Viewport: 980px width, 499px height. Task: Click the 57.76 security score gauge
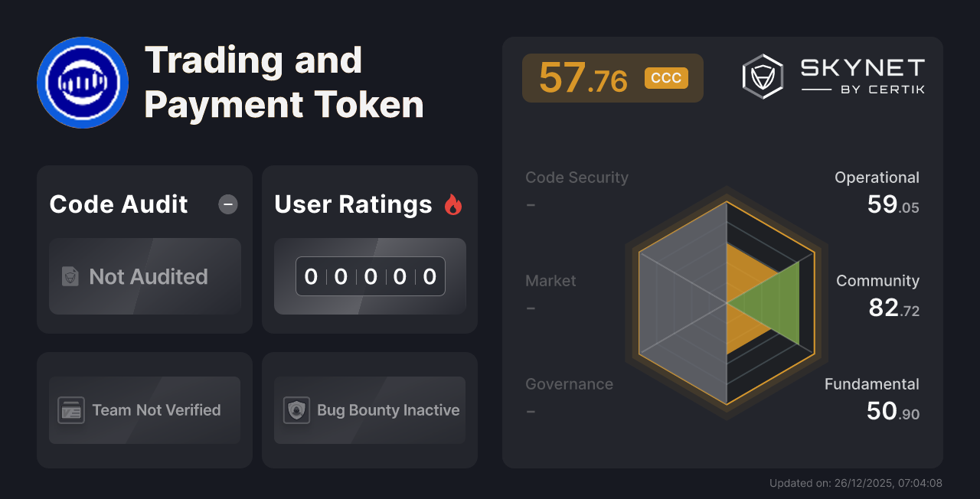(x=612, y=77)
